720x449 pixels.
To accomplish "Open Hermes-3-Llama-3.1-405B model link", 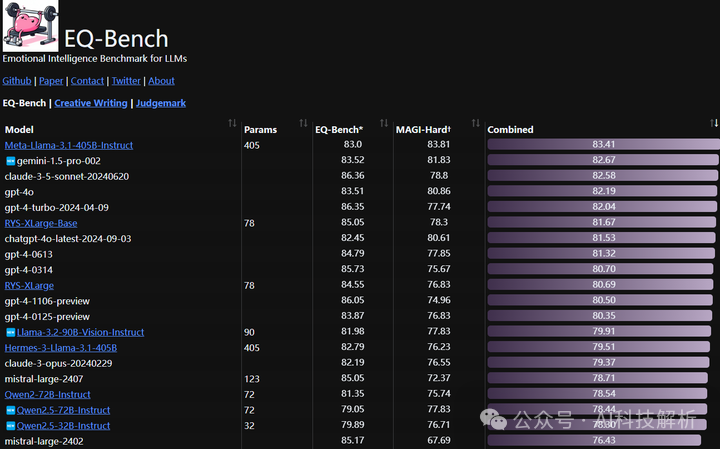I will [61, 348].
